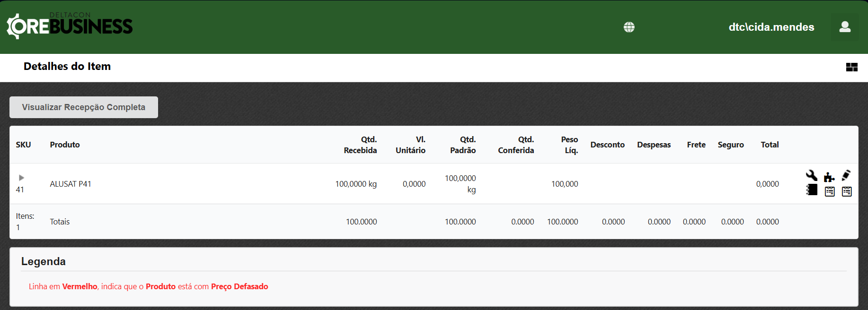This screenshot has height=310, width=868.
Task: Click the black notebook icon in item row
Action: point(812,190)
